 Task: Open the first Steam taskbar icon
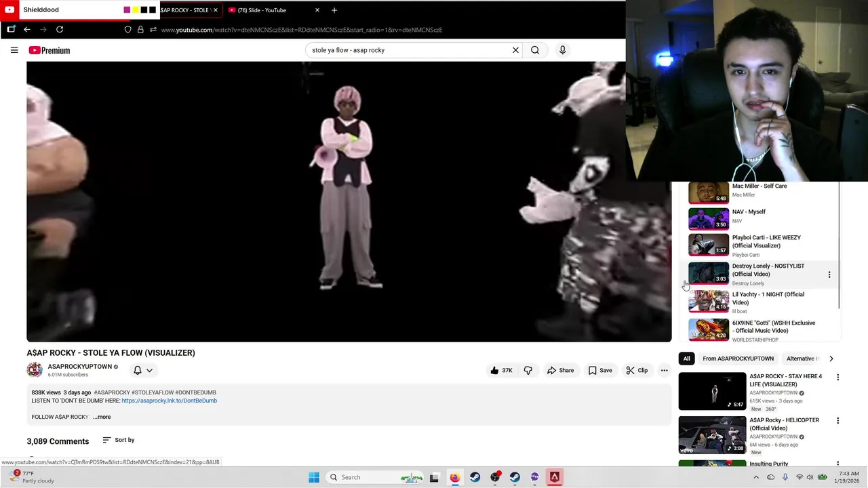[x=475, y=477]
